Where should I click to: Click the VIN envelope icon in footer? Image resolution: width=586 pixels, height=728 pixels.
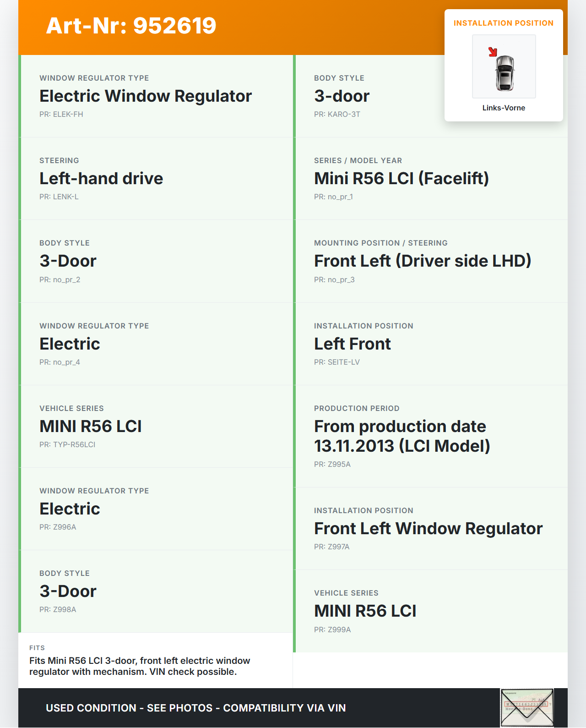pyautogui.click(x=526, y=708)
